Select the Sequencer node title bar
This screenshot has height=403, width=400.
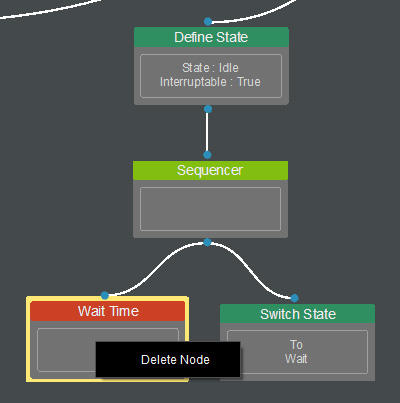pyautogui.click(x=210, y=170)
